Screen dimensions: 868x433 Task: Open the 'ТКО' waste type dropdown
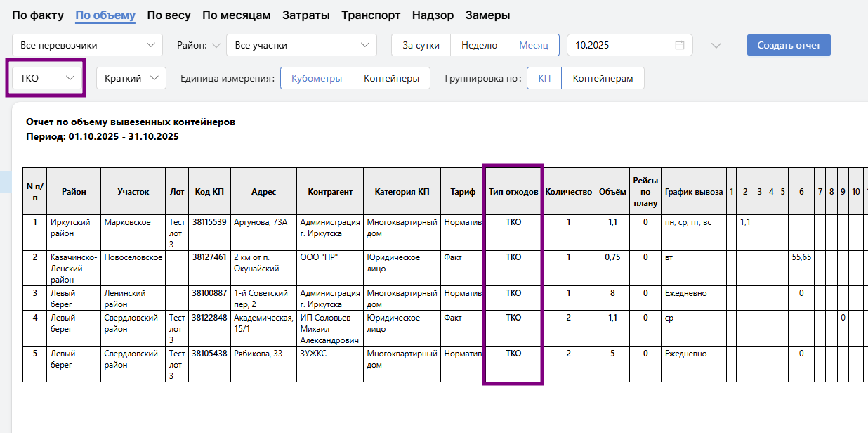click(47, 78)
